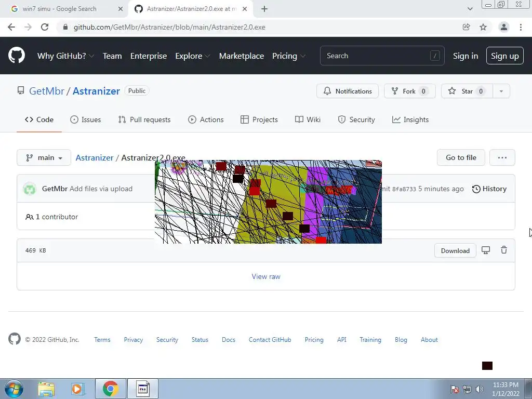Viewport: 532px width, 399px height.
Task: Select the Actions tab
Action: 206,119
